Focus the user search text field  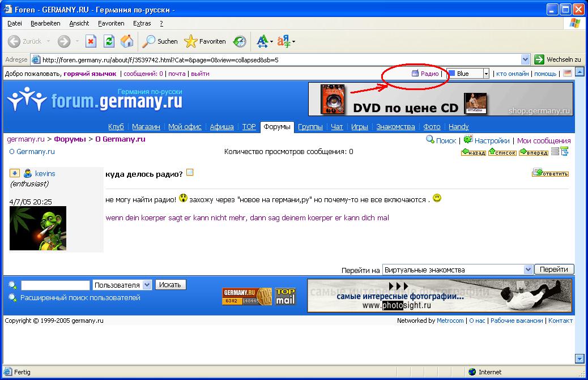point(56,285)
